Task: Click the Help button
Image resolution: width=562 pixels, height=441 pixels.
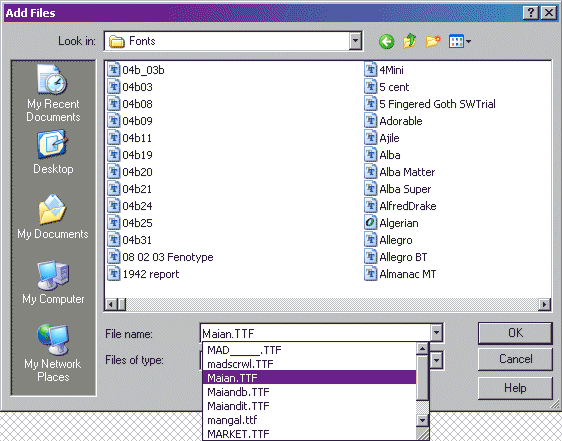Action: [x=515, y=388]
